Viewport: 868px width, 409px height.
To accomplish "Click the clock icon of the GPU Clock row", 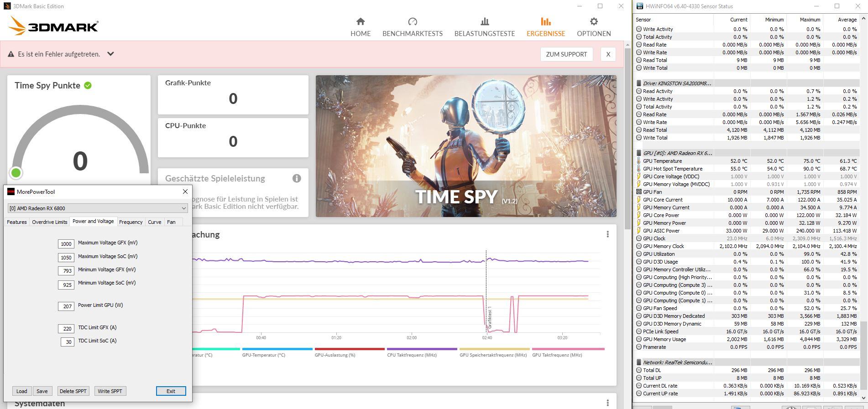I will pos(639,238).
